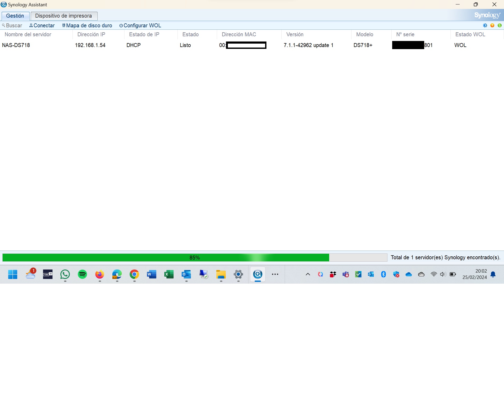The height and width of the screenshot is (420, 504).
Task: Open Outlook from the taskbar
Action: 186,274
